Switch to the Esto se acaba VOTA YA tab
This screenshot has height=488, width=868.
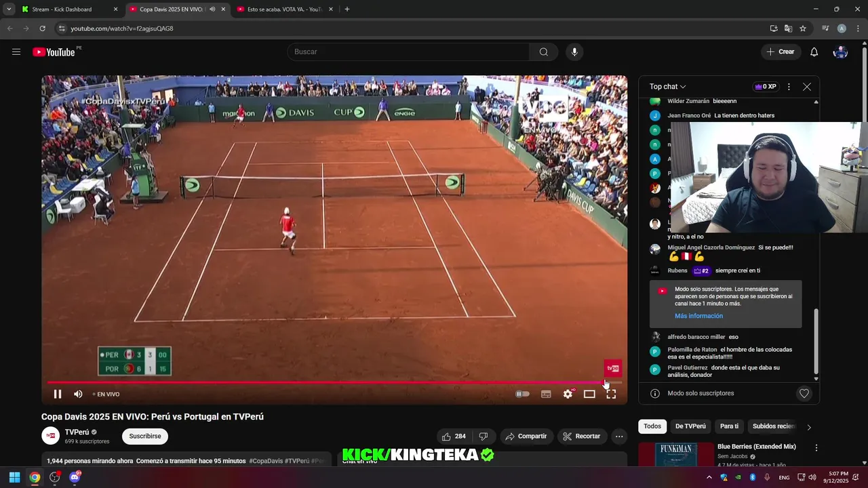pos(283,9)
